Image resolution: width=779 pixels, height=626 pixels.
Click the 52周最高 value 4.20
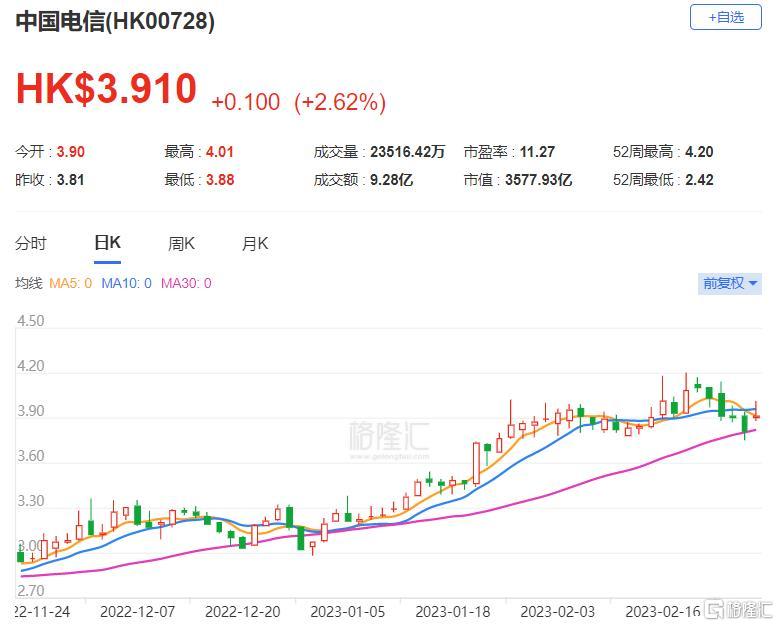699,152
